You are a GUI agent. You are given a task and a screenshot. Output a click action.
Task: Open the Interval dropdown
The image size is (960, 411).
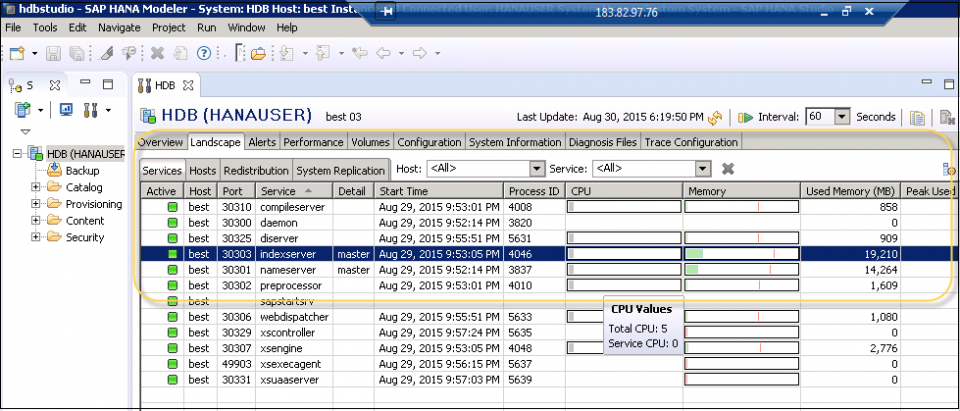[x=841, y=117]
